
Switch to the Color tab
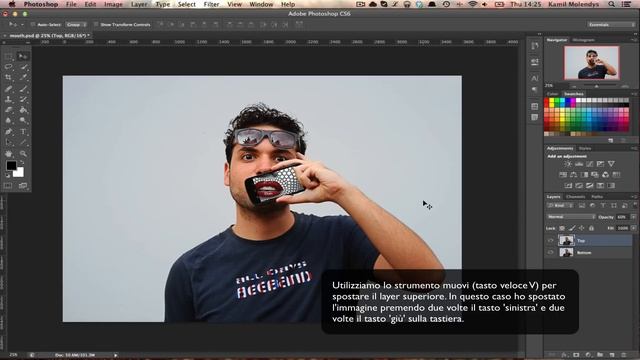(x=553, y=94)
